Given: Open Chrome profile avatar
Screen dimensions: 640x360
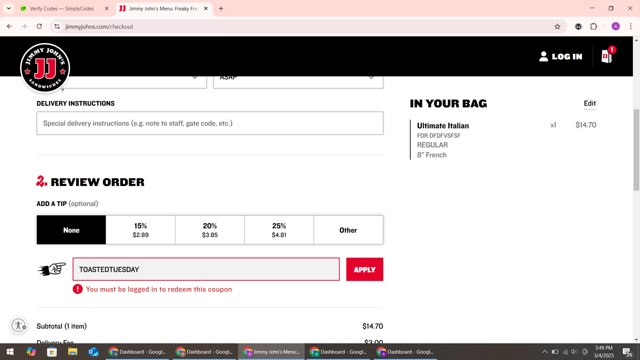Looking at the screenshot, I should click(x=616, y=27).
